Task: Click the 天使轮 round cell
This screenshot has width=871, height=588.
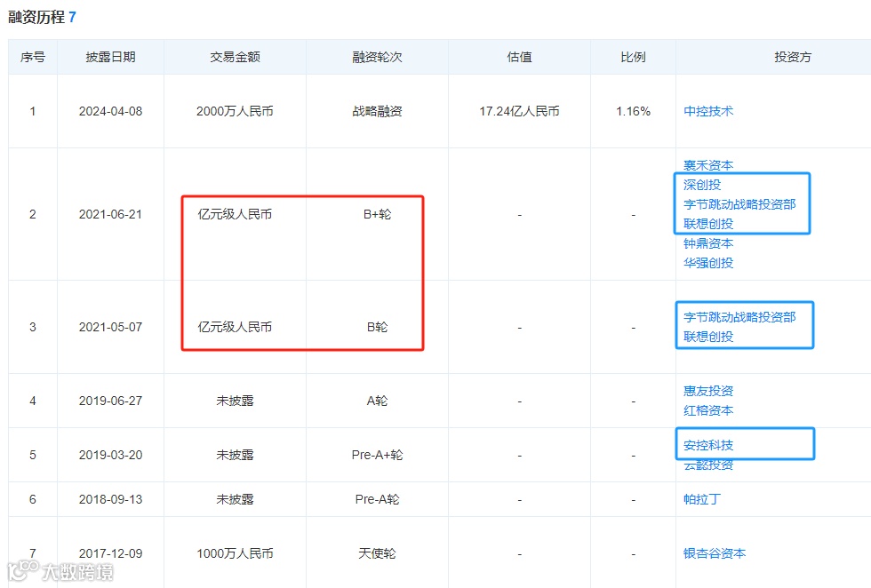Action: (377, 553)
